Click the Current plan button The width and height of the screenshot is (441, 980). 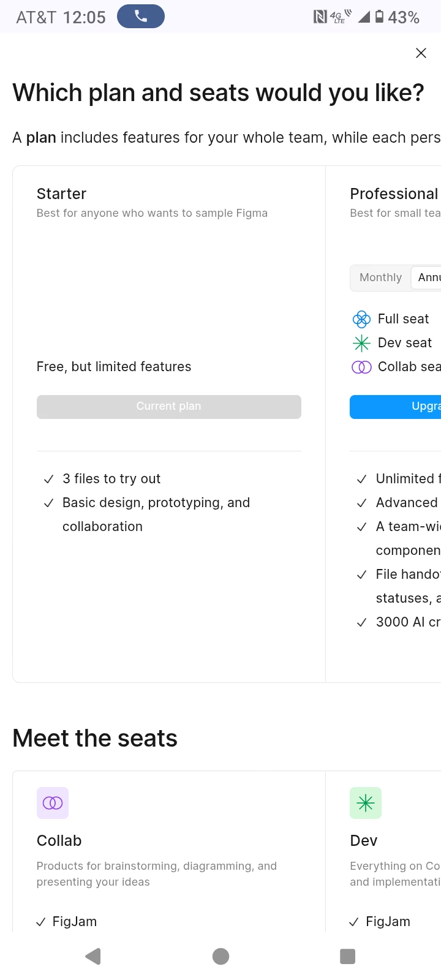pyautogui.click(x=168, y=407)
